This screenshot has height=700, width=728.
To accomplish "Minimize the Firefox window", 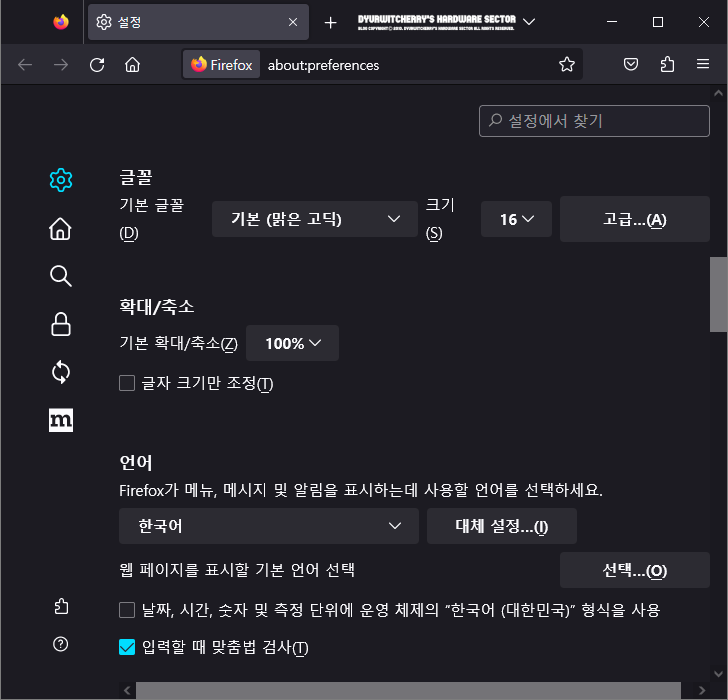I will (x=612, y=22).
